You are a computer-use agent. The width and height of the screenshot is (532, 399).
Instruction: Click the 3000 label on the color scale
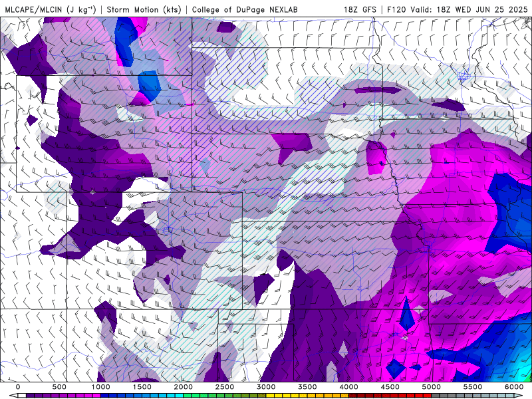tap(266, 387)
